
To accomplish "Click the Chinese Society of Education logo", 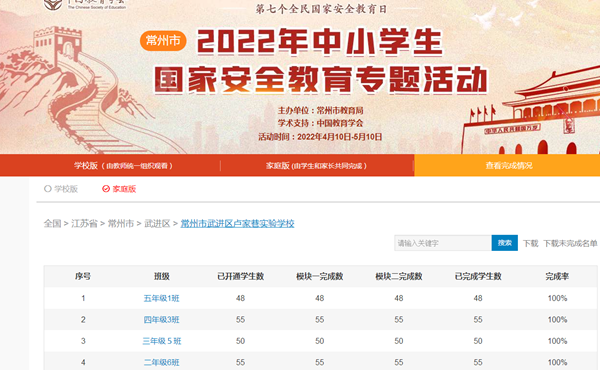I will [85, 5].
